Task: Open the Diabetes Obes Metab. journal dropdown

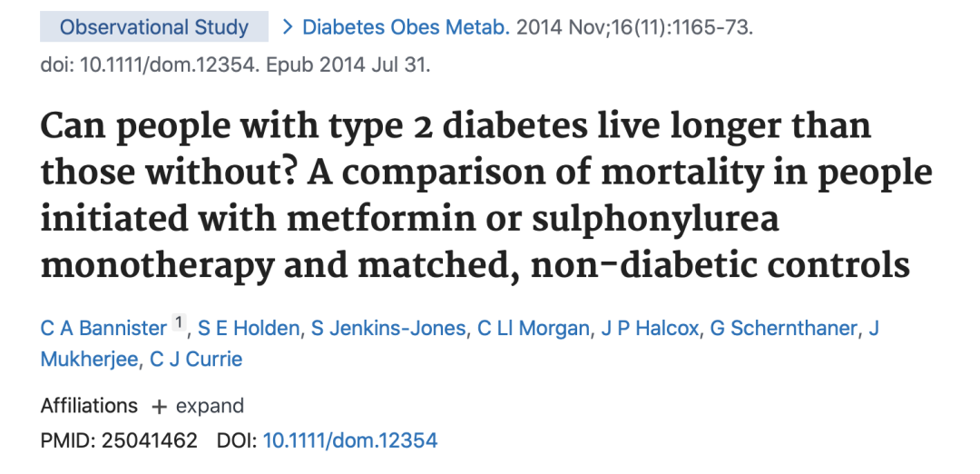Action: click(x=406, y=27)
